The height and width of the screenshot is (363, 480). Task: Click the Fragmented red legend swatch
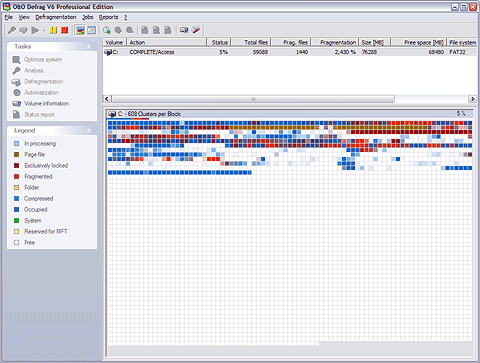[16, 176]
